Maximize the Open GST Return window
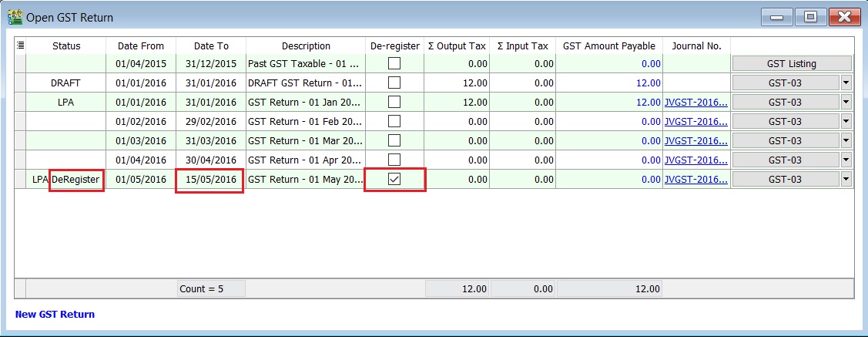The width and height of the screenshot is (868, 337). [x=810, y=17]
